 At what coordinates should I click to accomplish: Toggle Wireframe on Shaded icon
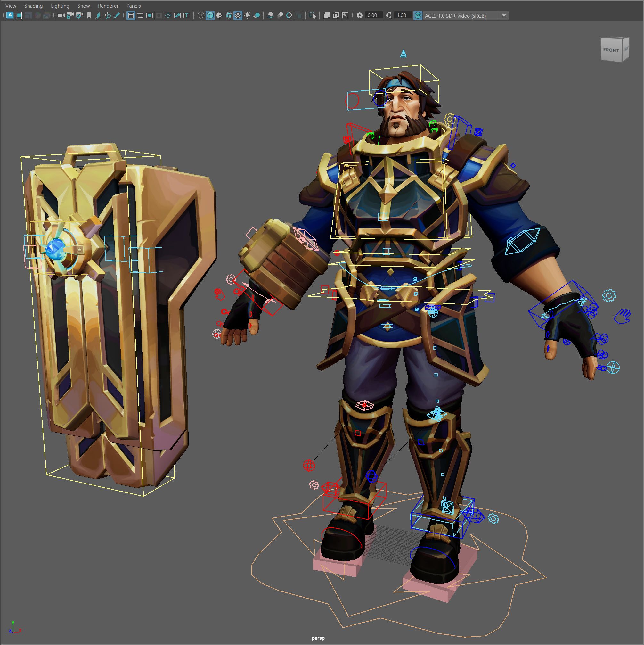click(x=229, y=15)
